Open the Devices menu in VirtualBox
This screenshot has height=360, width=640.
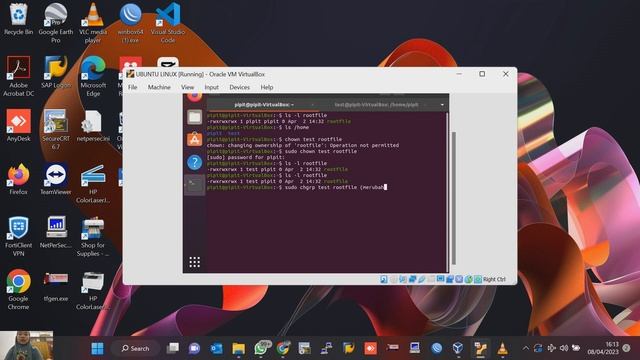(240, 87)
